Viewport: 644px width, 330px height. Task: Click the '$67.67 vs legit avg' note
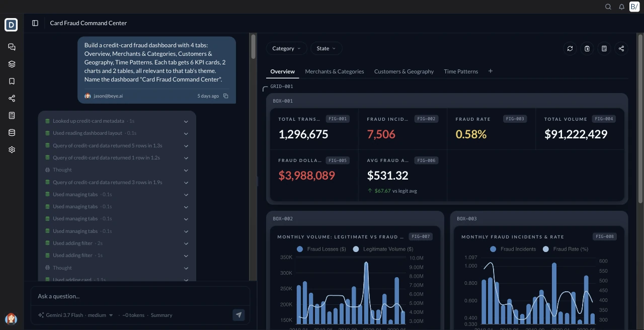(x=392, y=191)
